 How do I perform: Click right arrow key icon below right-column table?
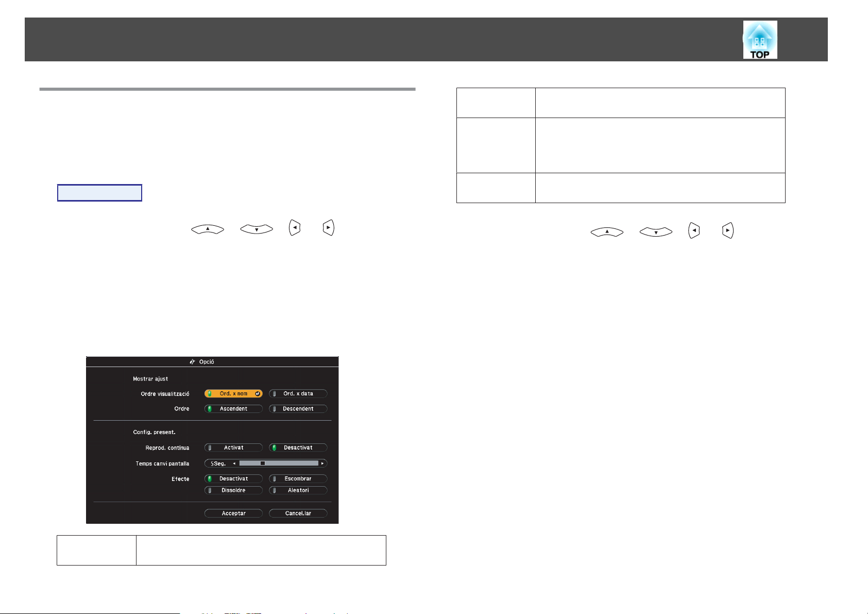coord(728,231)
